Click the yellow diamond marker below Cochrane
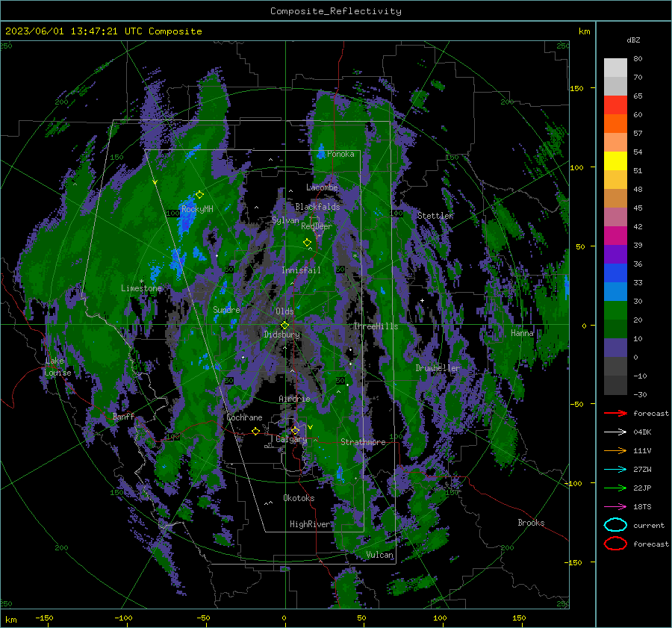This screenshot has width=672, height=628. tap(256, 431)
